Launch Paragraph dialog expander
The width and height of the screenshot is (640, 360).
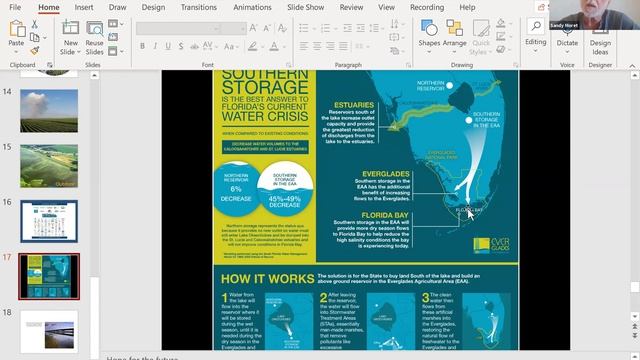click(x=408, y=65)
